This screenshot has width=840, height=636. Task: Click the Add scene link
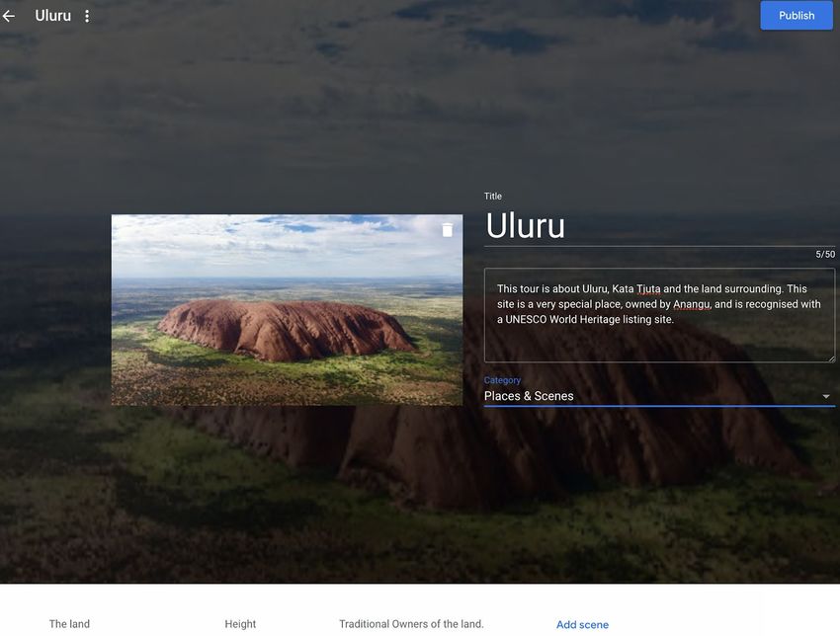582,624
